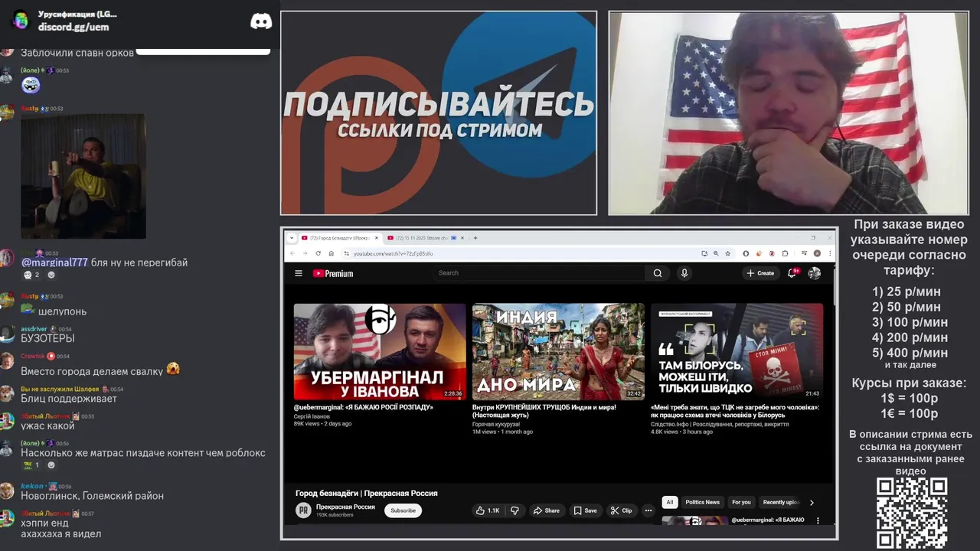Open YouTube notifications bell

point(792,272)
